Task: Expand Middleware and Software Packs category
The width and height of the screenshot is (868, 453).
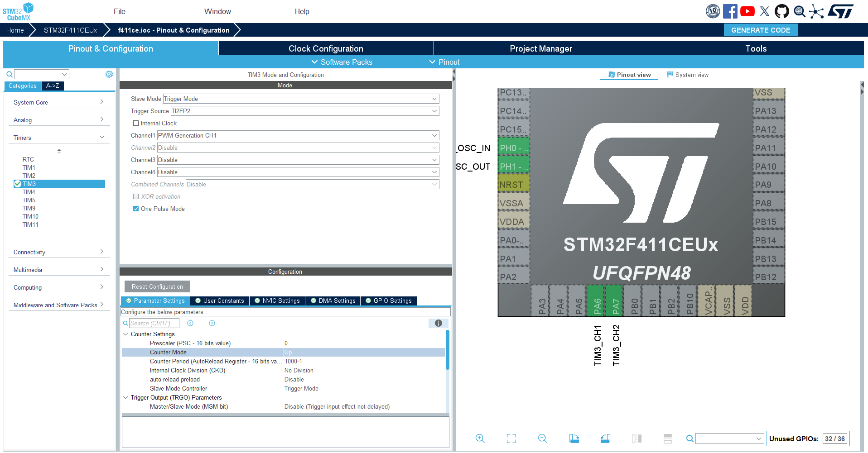Action: (59, 305)
